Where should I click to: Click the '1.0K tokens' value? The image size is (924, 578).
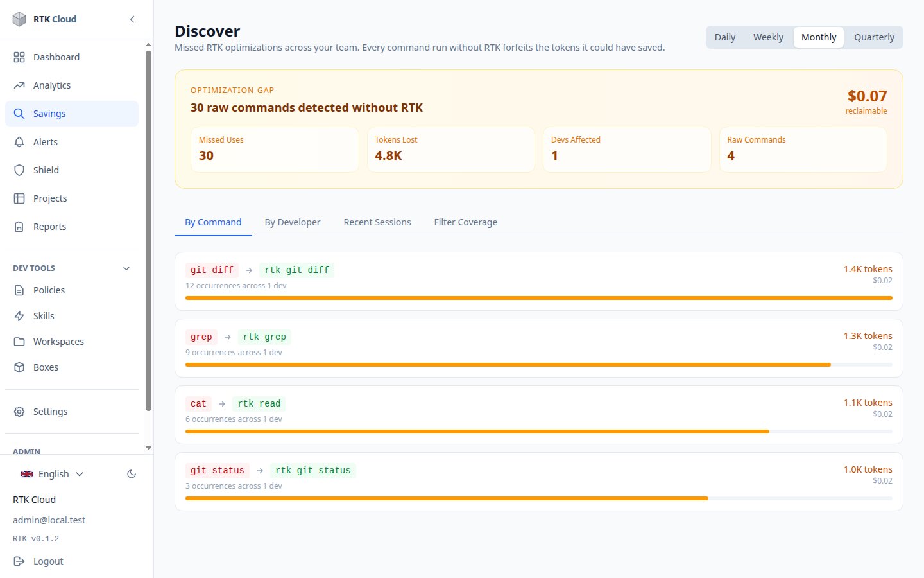pyautogui.click(x=868, y=469)
